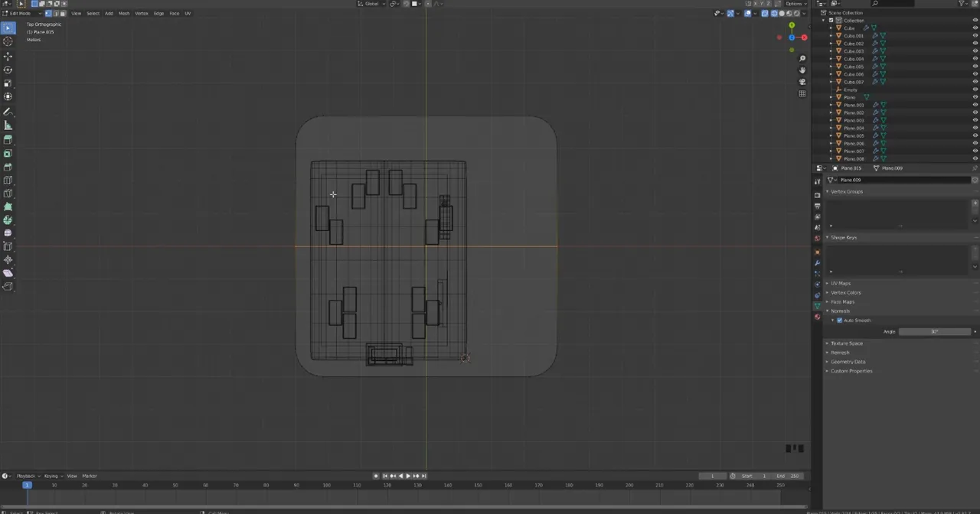Open the Material properties tab
This screenshot has height=514, width=980.
point(817,317)
